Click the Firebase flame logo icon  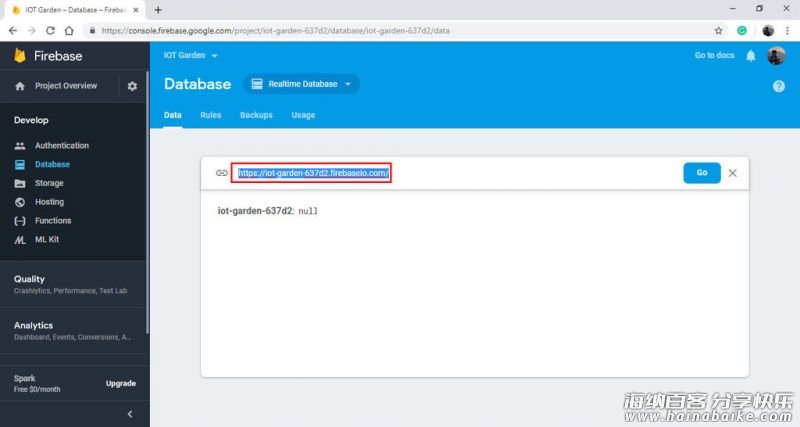20,55
